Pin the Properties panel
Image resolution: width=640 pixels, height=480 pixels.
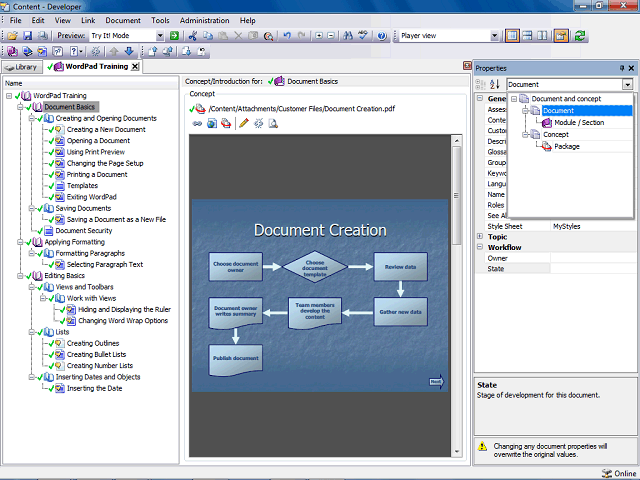pyautogui.click(x=622, y=68)
